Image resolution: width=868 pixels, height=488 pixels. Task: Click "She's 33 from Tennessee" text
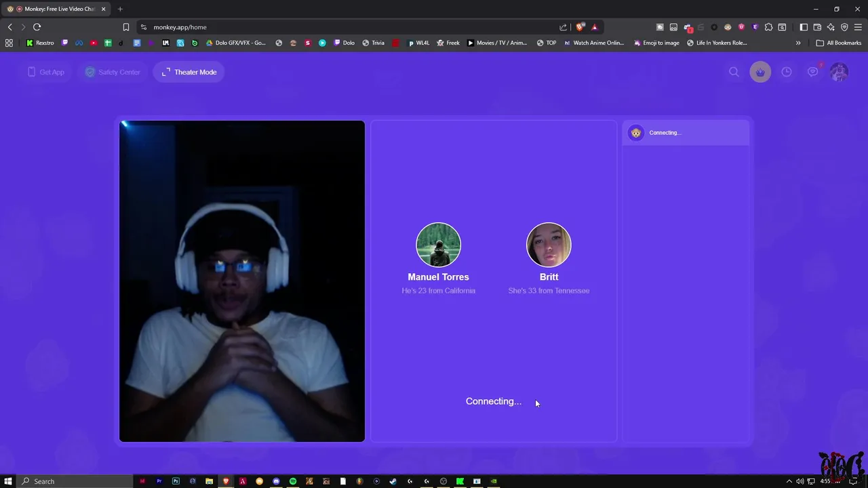tap(549, 291)
